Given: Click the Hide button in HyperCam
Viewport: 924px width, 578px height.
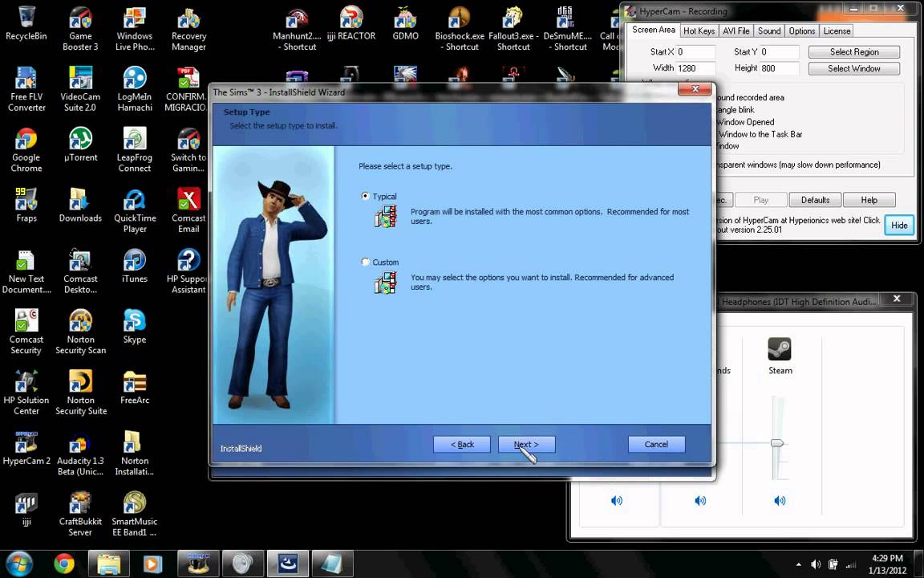Looking at the screenshot, I should point(899,226).
